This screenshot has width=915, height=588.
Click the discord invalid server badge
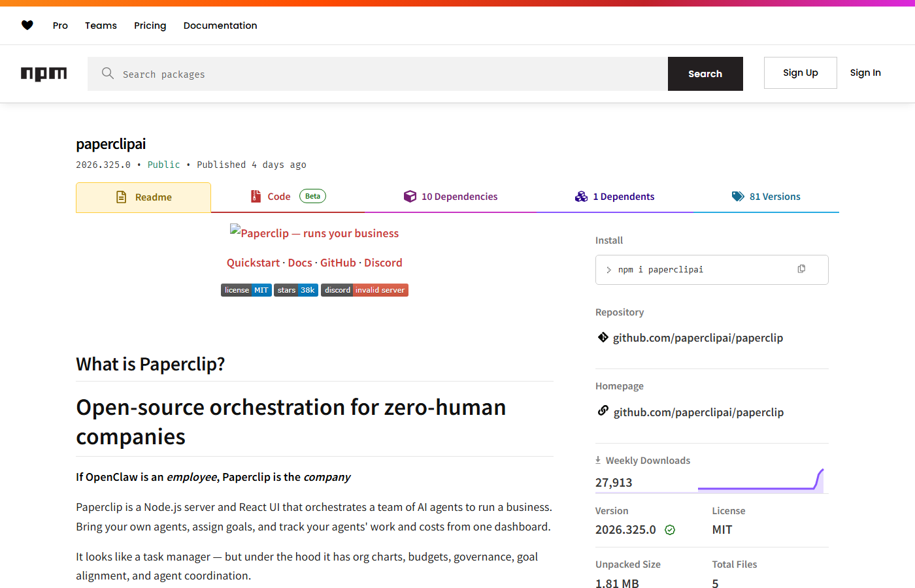pos(365,290)
